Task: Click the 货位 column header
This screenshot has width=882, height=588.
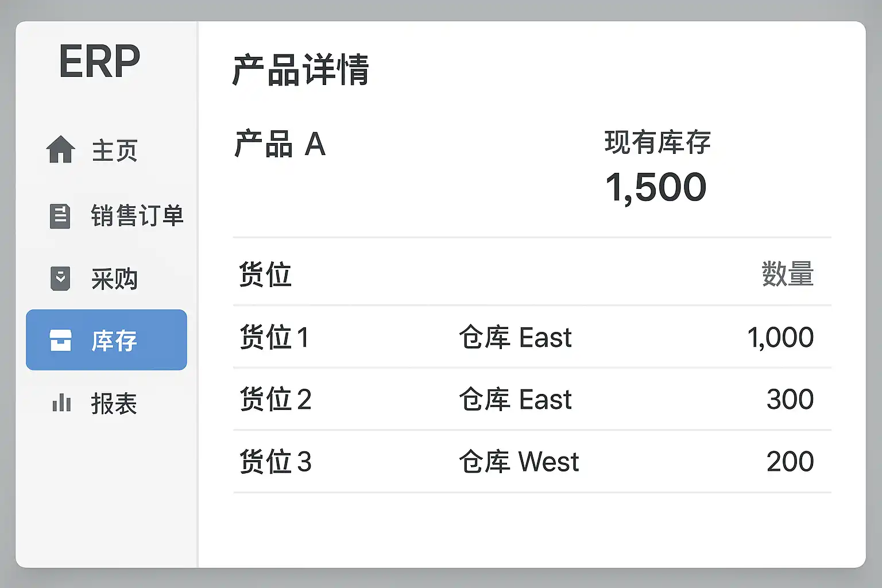Action: click(265, 274)
